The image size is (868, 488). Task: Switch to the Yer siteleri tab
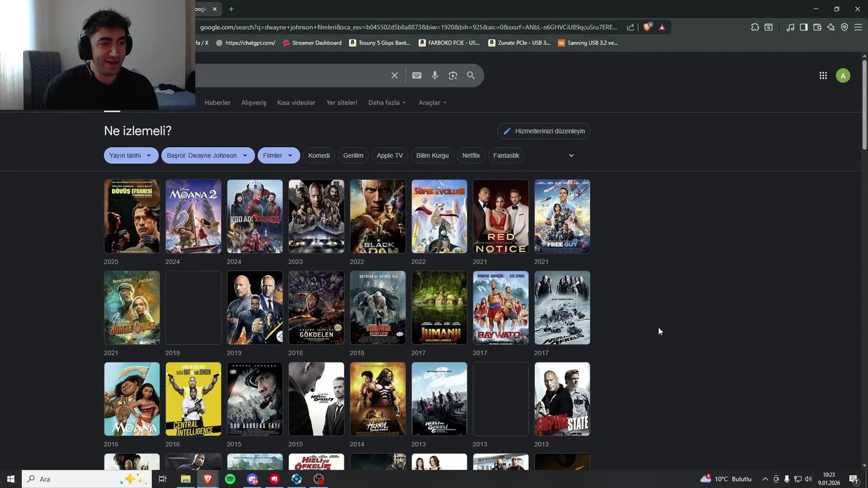[342, 102]
